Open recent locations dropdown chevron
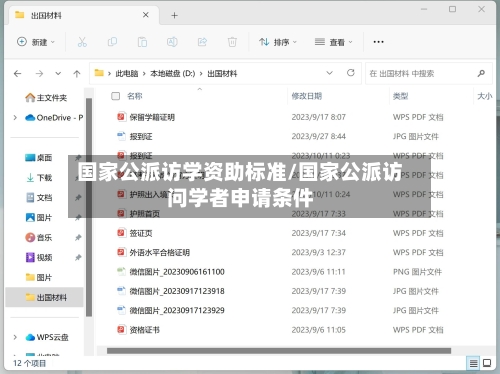The height and width of the screenshot is (374, 500). [x=58, y=73]
